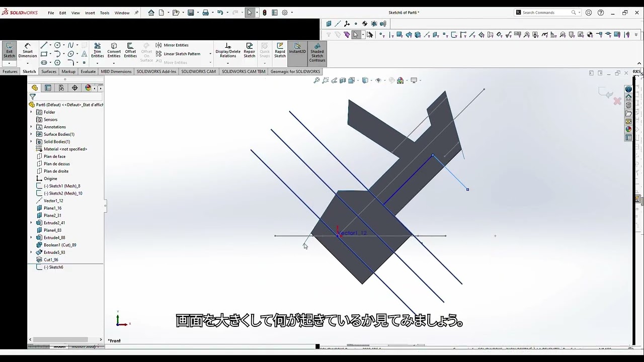Image resolution: width=644 pixels, height=362 pixels.
Task: Click the Save icon
Action: (191, 13)
